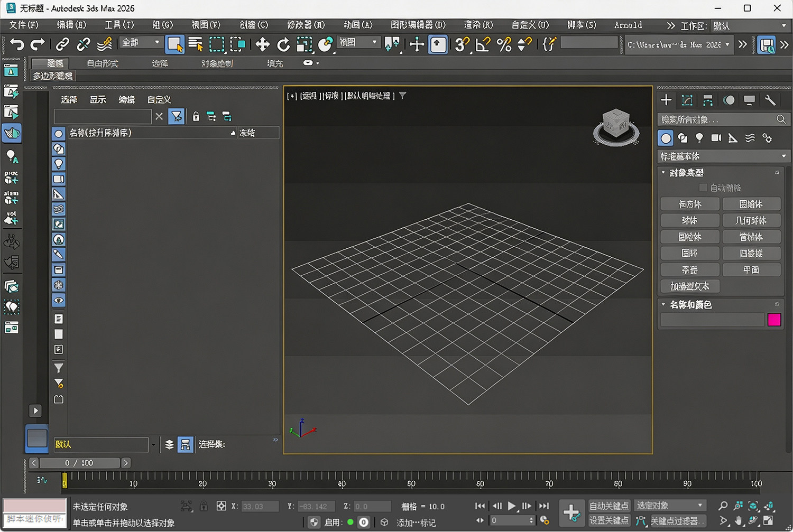This screenshot has height=532, width=793.
Task: Click the magenta object color swatch
Action: point(774,320)
